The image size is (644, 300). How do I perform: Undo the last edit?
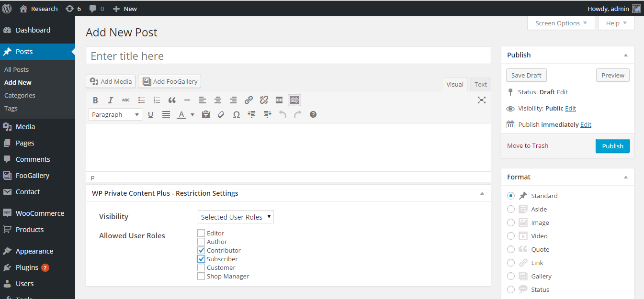[x=282, y=114]
